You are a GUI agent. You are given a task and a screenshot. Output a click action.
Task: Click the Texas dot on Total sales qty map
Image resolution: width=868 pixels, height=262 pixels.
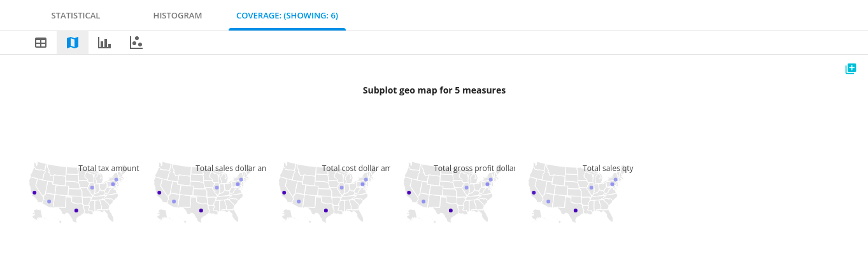[x=575, y=210]
